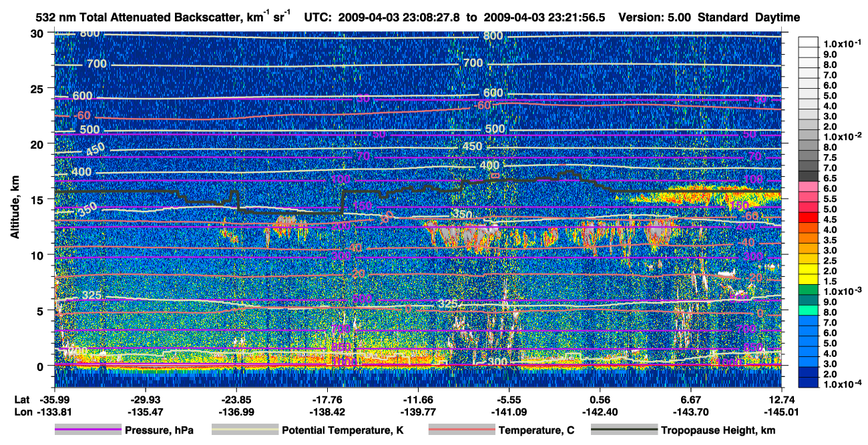The width and height of the screenshot is (868, 445).
Task: Click the white swatch labeled 1.0x10-1
Action: point(809,43)
